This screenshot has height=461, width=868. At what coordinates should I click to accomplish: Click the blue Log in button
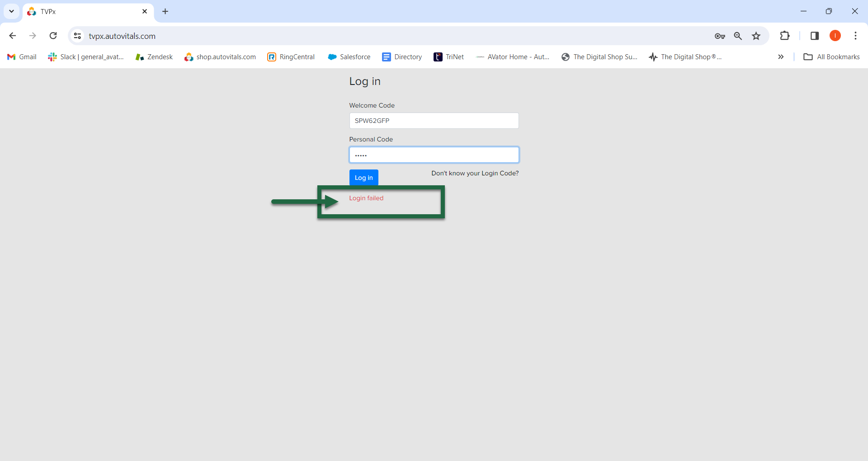pyautogui.click(x=364, y=178)
